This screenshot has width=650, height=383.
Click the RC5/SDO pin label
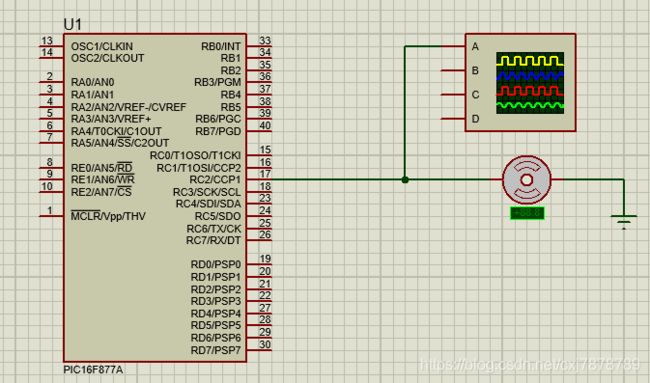[x=218, y=216]
